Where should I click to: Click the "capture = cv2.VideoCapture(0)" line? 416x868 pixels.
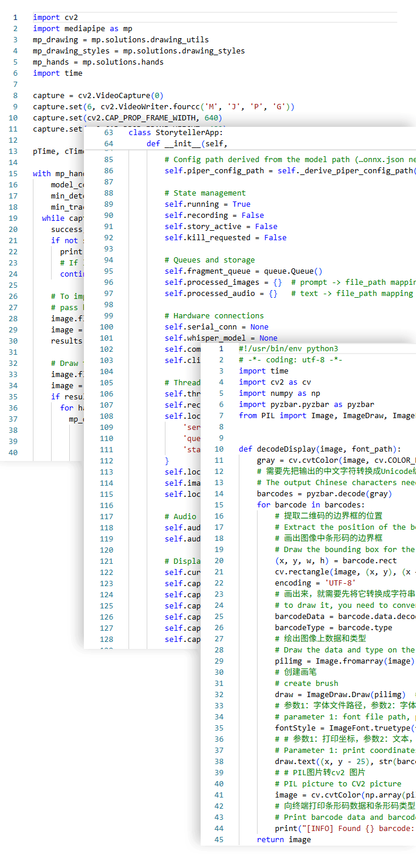[98, 95]
